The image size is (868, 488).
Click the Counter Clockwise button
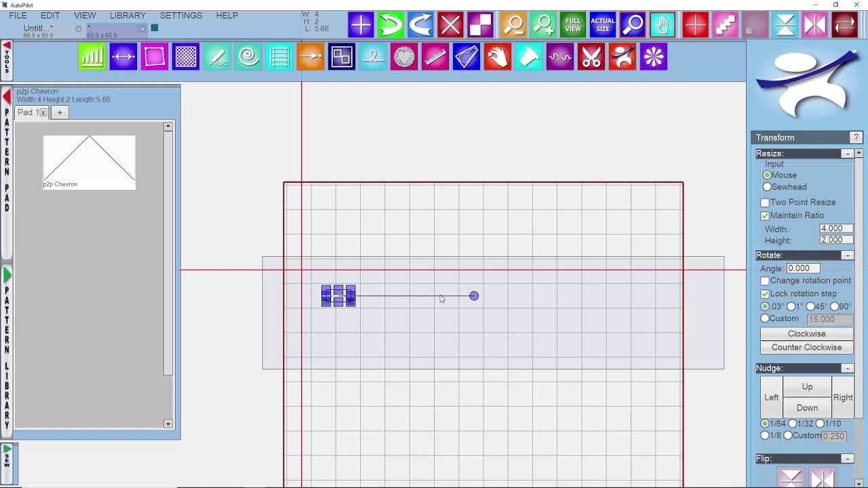[x=806, y=348]
